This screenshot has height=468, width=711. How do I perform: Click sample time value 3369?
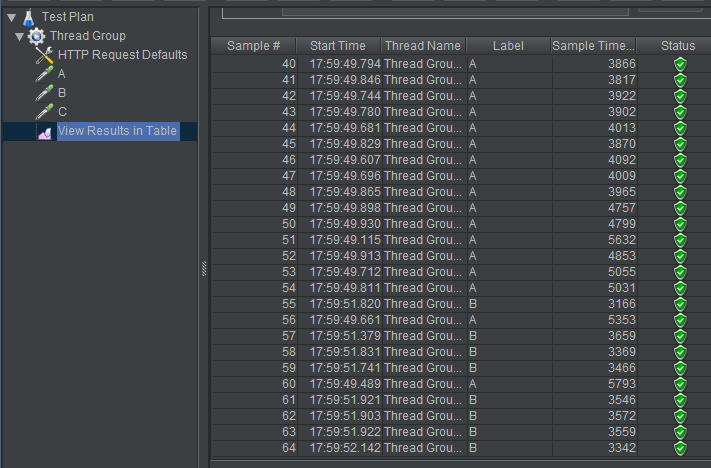(x=622, y=352)
